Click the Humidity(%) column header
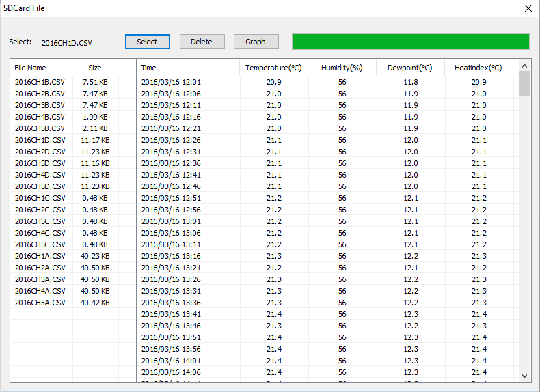This screenshot has height=392, width=540. coord(342,68)
